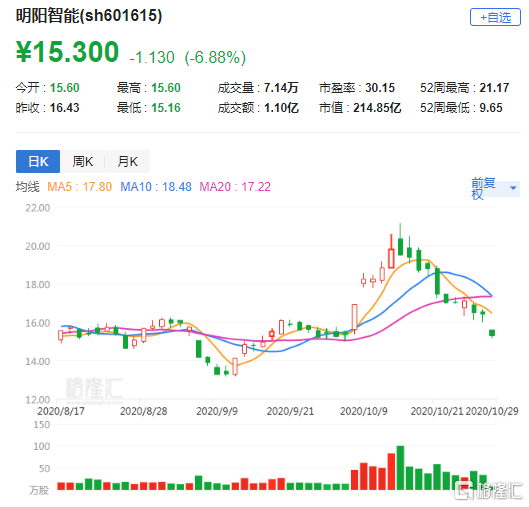Add the stock via +自选 button
Screen dimensions: 529x507
pyautogui.click(x=495, y=17)
